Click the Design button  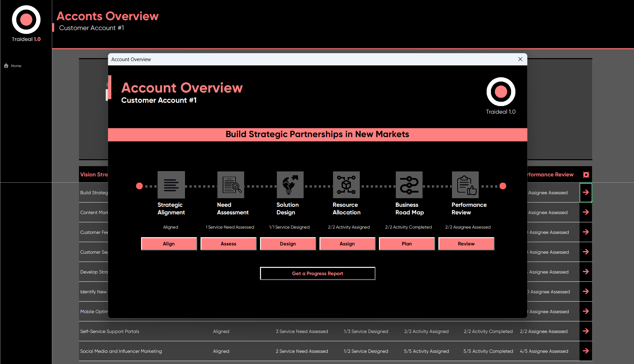tap(288, 244)
